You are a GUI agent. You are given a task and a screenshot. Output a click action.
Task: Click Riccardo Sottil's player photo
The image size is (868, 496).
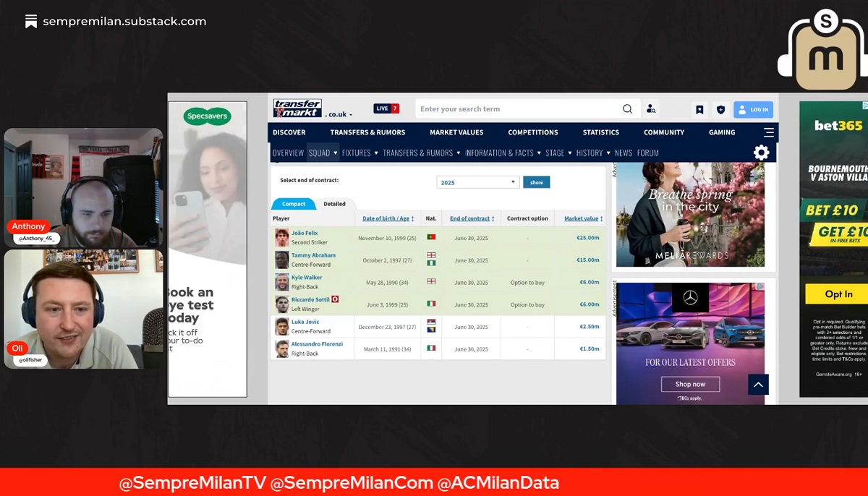pyautogui.click(x=282, y=304)
